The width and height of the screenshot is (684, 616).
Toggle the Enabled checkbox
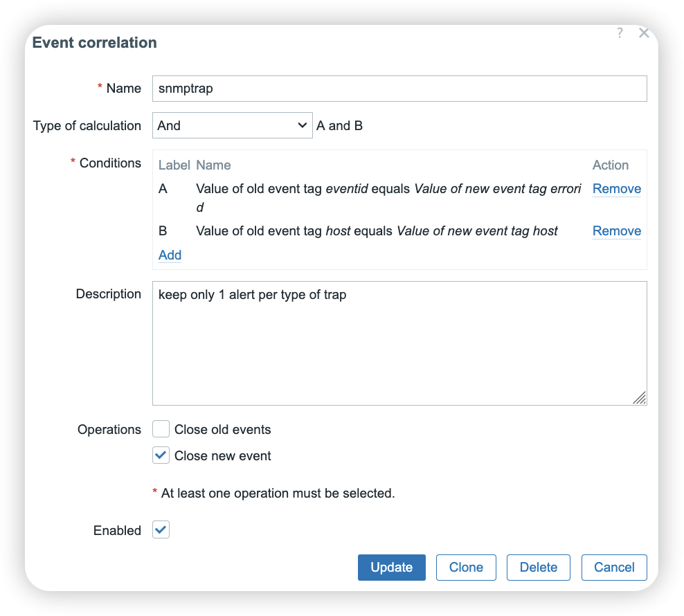click(x=161, y=531)
